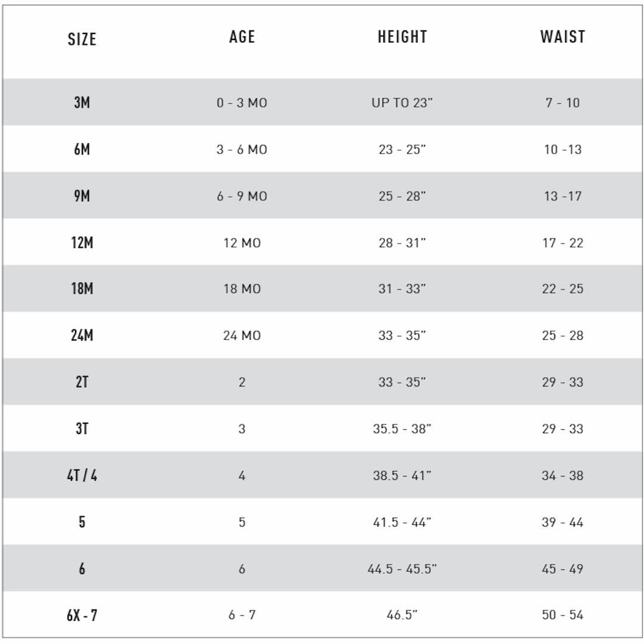
Task: Select the 12M size label
Action: 82,243
